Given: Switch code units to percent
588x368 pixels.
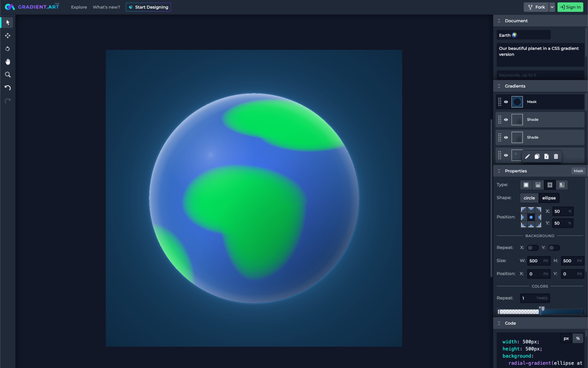Looking at the screenshot, I should click(x=578, y=338).
